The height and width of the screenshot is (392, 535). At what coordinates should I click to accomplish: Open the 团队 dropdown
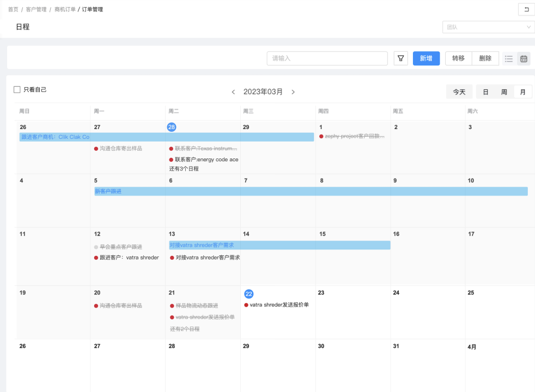(x=488, y=27)
